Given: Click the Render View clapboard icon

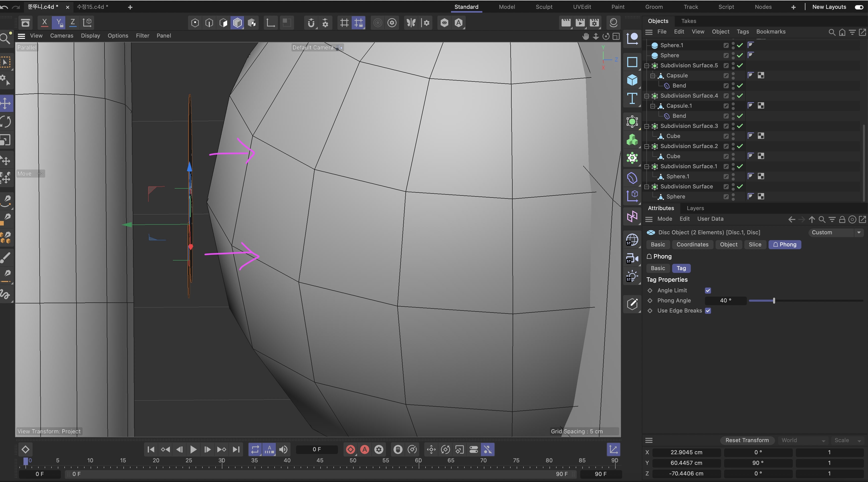Looking at the screenshot, I should point(566,23).
